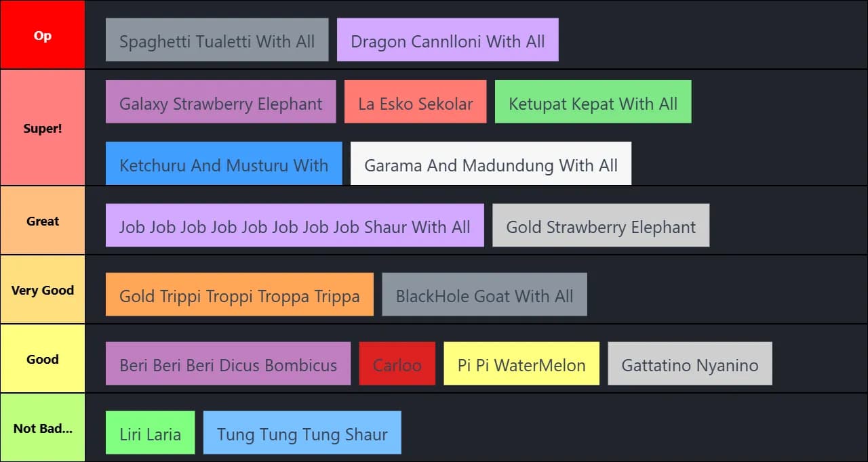Click the Gattatino Nyanino tile

[690, 364]
